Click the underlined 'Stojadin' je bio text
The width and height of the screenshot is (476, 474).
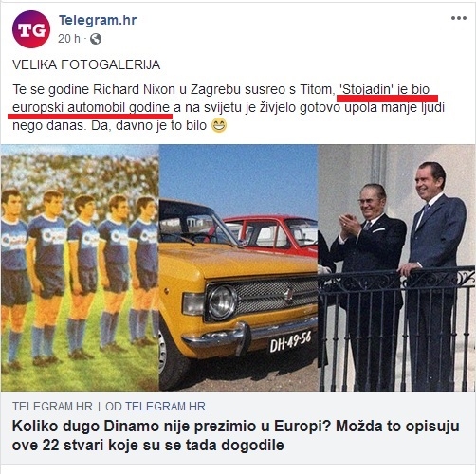click(x=384, y=90)
